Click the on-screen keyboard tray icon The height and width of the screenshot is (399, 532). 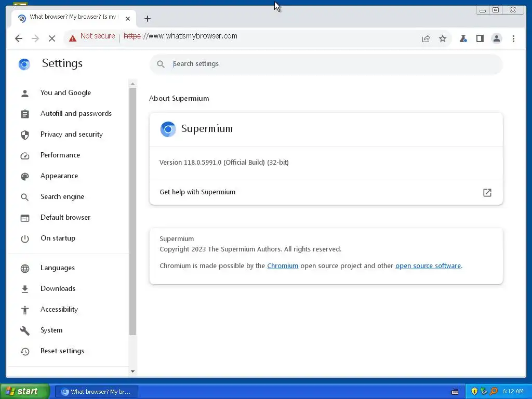(x=455, y=392)
